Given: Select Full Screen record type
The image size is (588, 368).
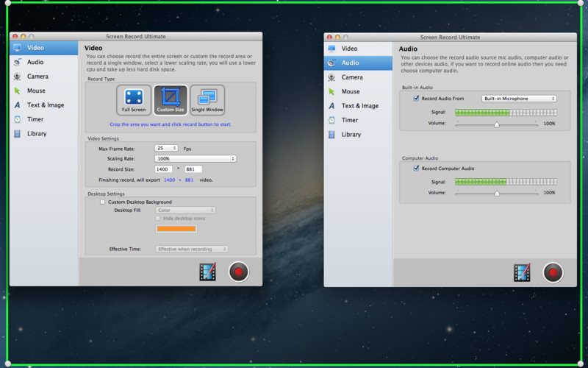Looking at the screenshot, I should tap(134, 100).
